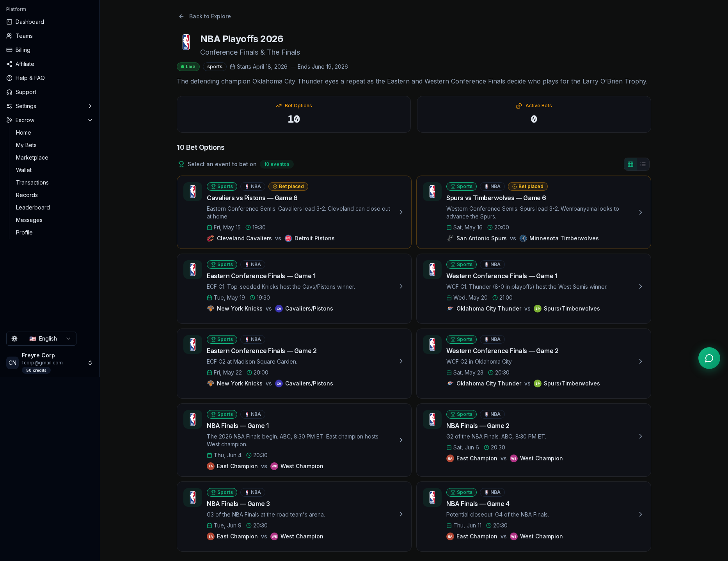Open the NBA Finals — Game 2 card

click(x=534, y=440)
